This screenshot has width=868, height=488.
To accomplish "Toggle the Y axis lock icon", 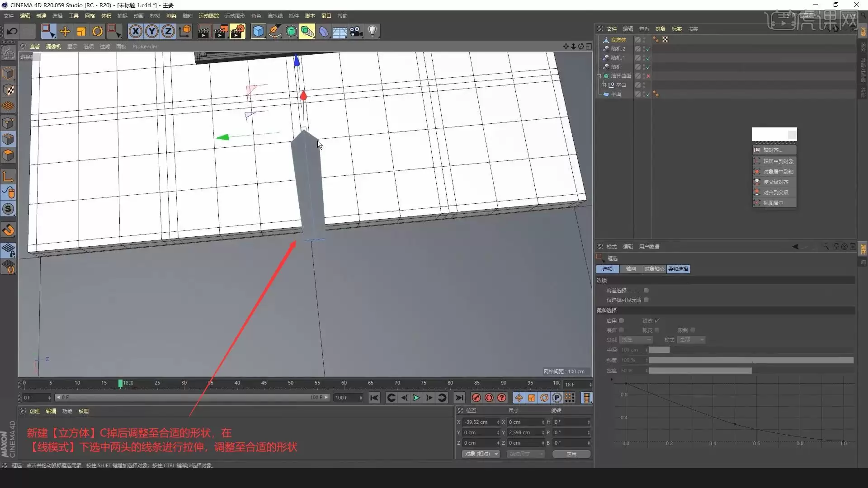I will pyautogui.click(x=152, y=31).
